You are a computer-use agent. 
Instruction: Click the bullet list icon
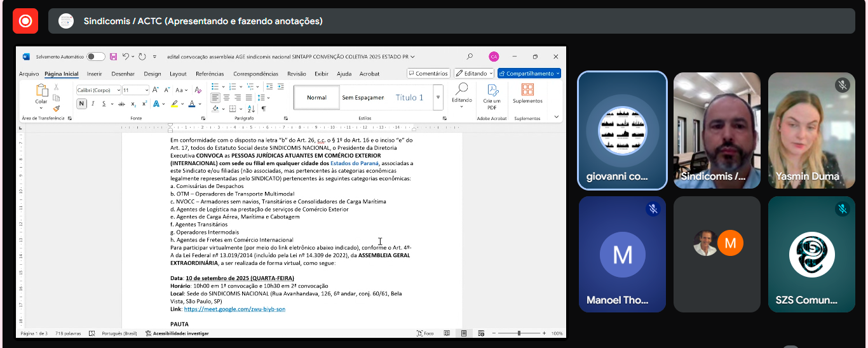pos(215,86)
